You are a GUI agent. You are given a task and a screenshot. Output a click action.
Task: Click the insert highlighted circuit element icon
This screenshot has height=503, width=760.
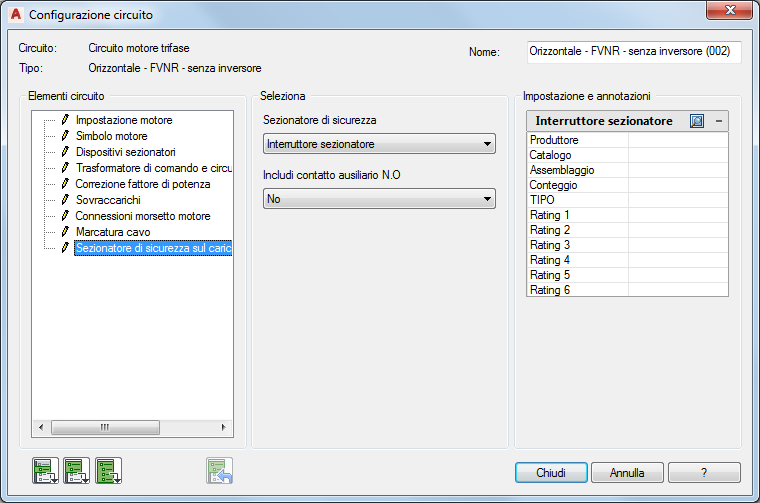pyautogui.click(x=45, y=471)
